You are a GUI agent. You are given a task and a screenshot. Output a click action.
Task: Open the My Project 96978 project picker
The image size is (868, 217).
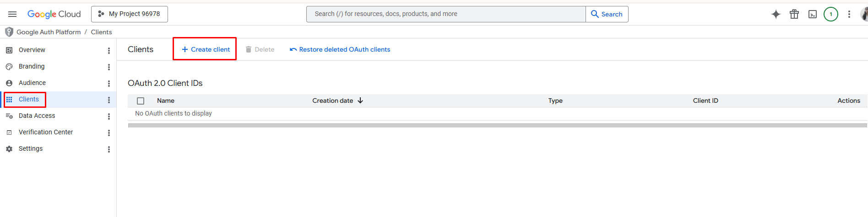(130, 14)
